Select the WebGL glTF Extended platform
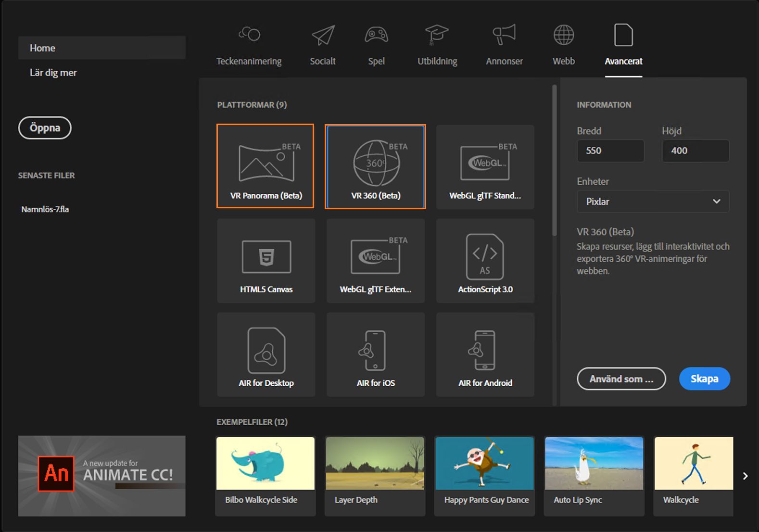Screen dimensions: 759x532 376,261
